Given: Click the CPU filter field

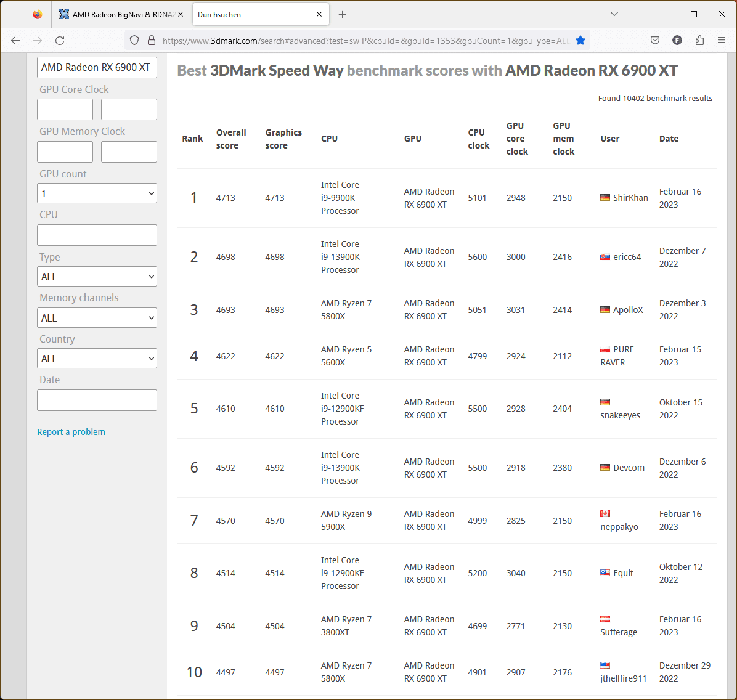Looking at the screenshot, I should click(x=97, y=235).
